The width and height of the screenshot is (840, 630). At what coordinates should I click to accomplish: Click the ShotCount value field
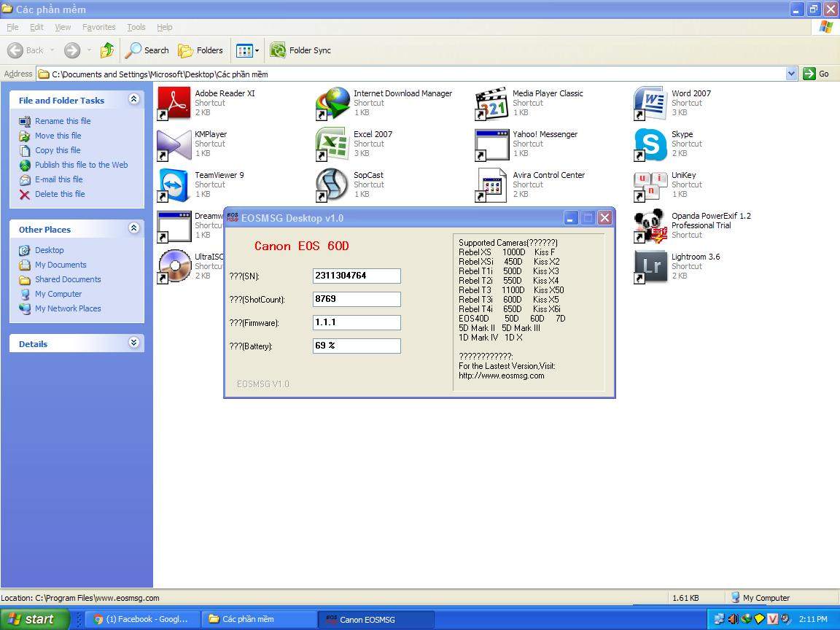pyautogui.click(x=357, y=300)
